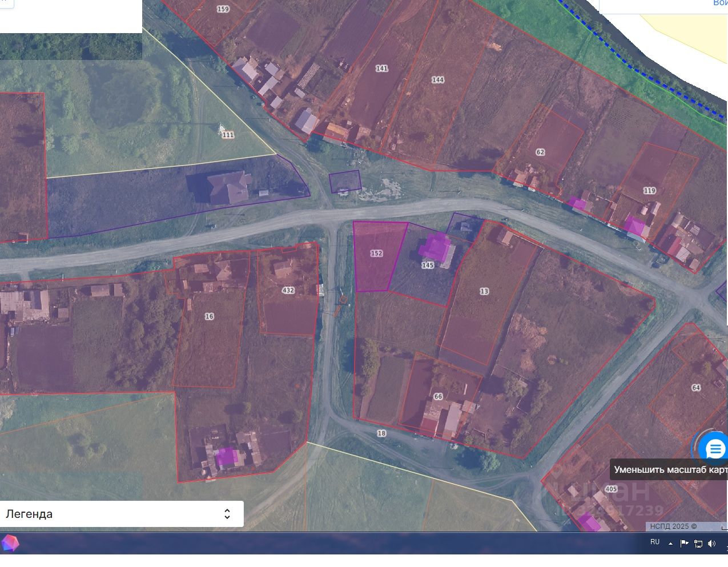This screenshot has width=728, height=567.
Task: Show hidden tray icons arrow
Action: pos(670,543)
